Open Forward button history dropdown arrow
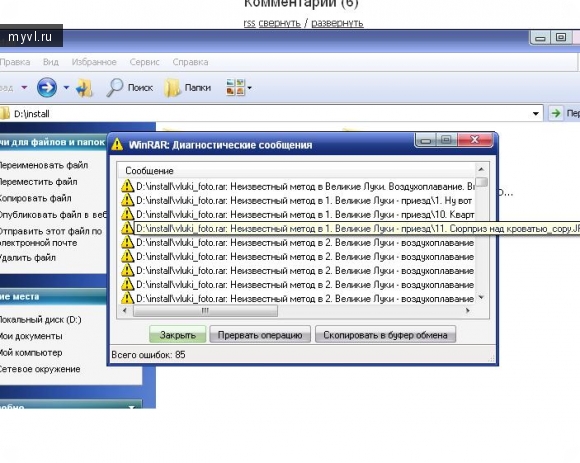This screenshot has height=463, width=580. pos(66,88)
